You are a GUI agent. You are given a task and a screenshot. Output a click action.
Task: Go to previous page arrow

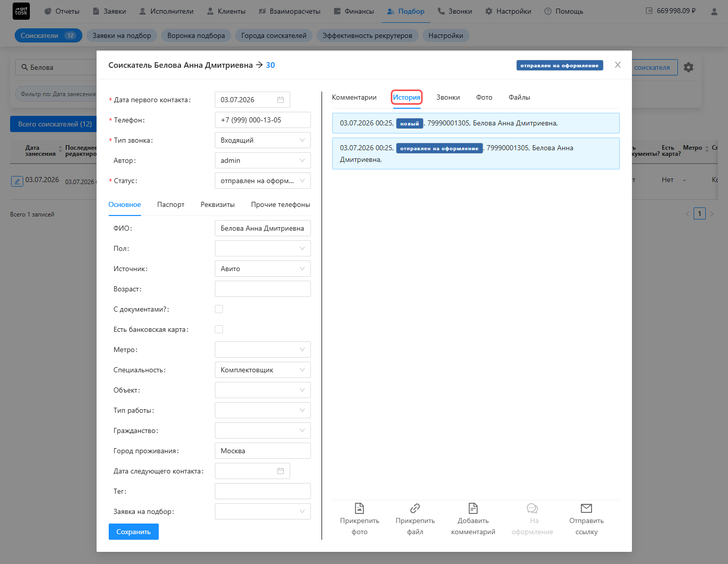coord(688,214)
